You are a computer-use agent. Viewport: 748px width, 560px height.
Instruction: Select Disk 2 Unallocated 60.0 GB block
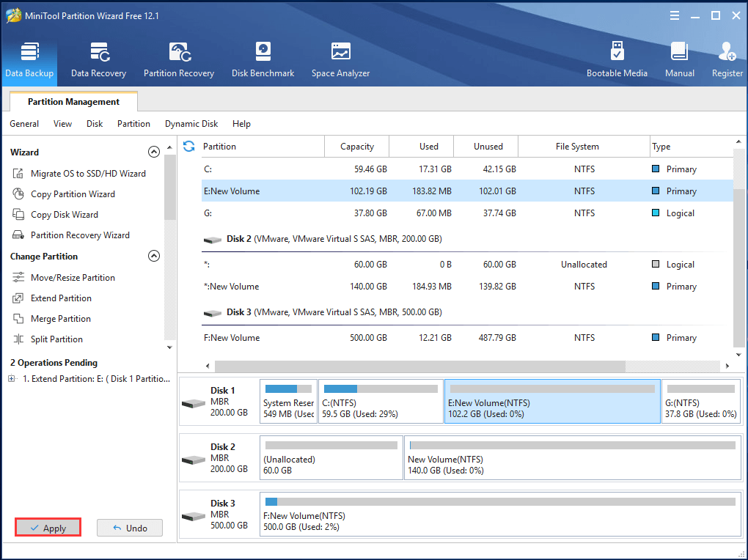click(x=331, y=457)
